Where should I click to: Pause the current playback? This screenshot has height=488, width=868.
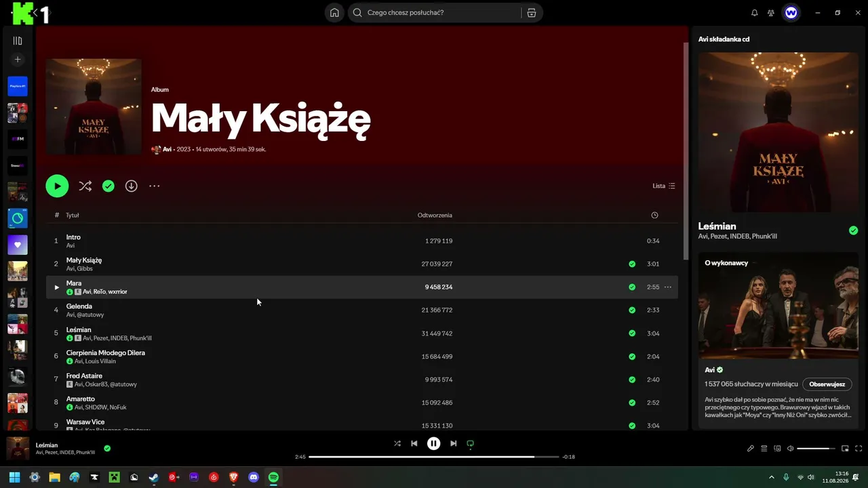coord(434,444)
